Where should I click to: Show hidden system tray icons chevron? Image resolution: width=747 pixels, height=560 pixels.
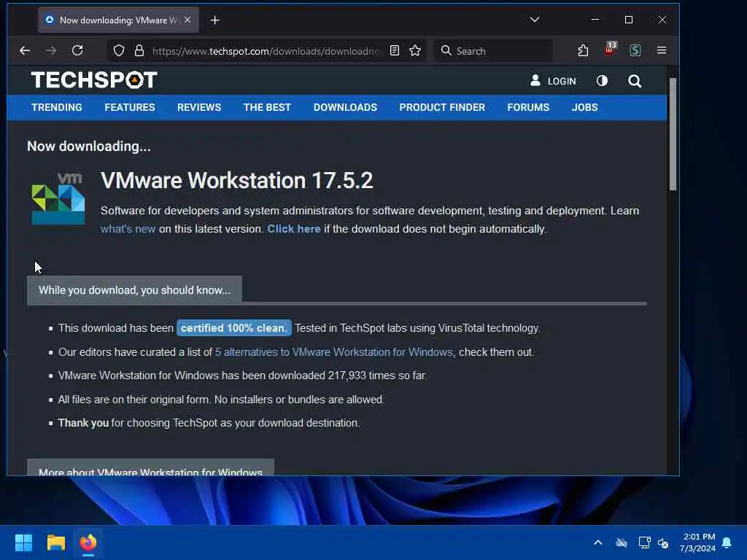[598, 542]
